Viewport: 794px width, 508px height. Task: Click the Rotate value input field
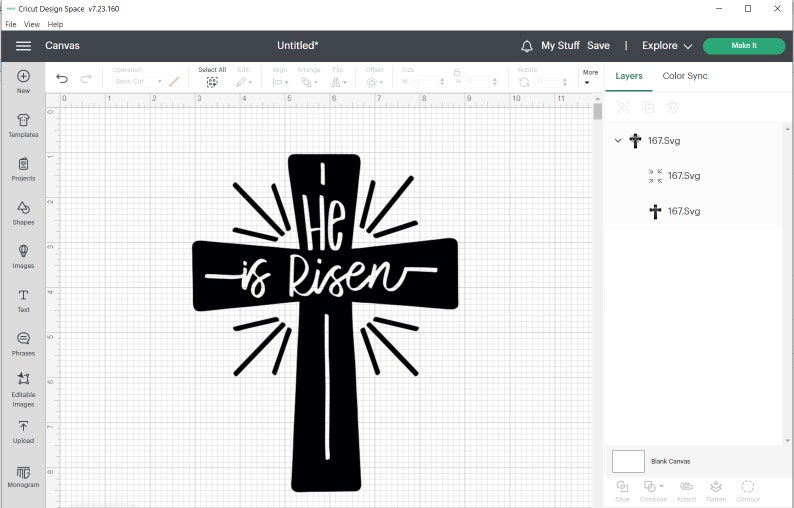(x=547, y=82)
